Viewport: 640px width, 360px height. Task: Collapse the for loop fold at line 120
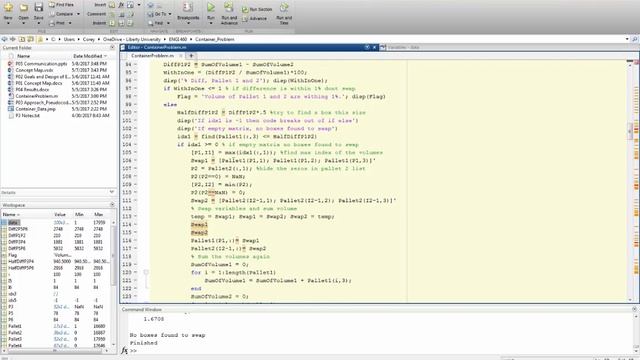click(x=146, y=272)
